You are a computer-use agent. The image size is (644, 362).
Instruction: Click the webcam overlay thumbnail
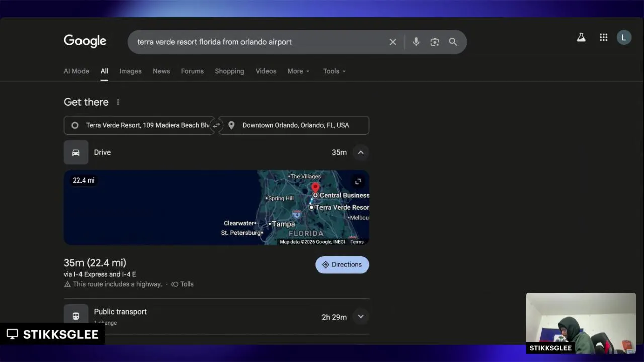point(581,323)
